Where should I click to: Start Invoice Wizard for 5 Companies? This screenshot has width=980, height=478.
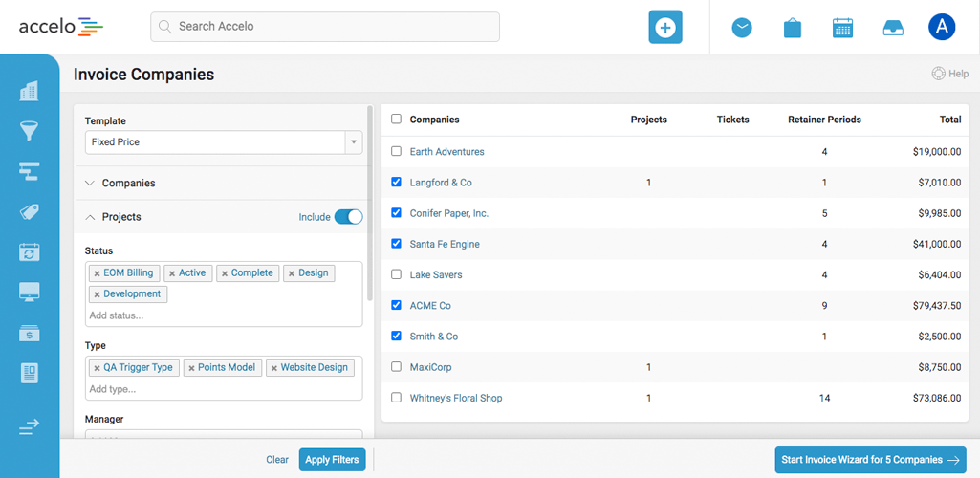pos(870,460)
